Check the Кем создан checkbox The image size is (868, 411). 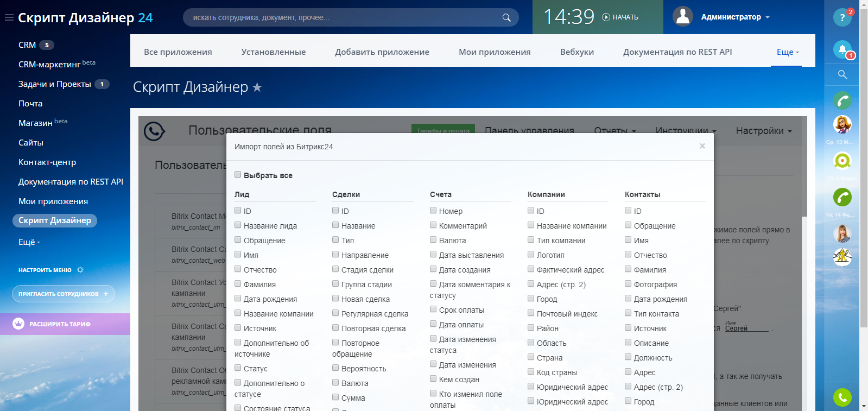coord(433,378)
